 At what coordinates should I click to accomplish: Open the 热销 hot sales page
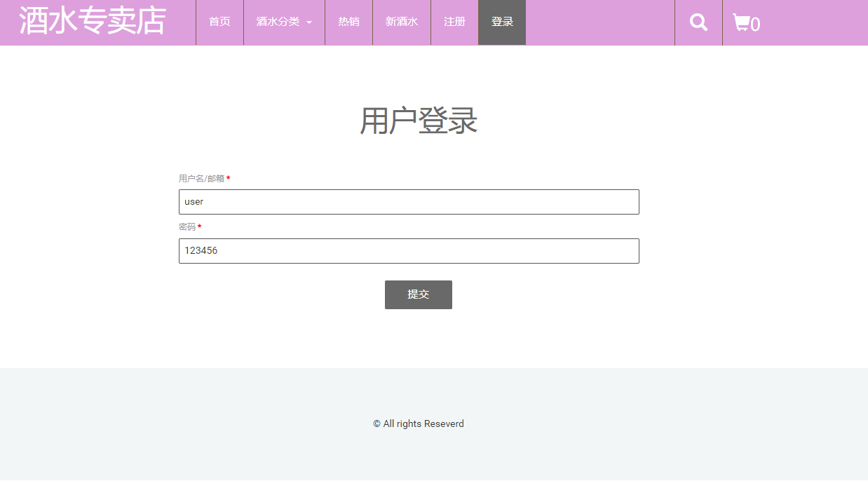(x=348, y=22)
